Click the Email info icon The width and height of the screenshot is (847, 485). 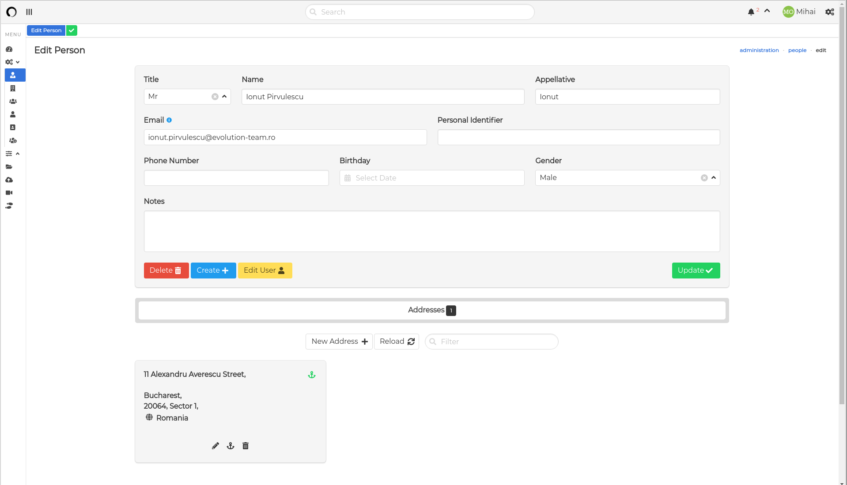click(x=169, y=120)
